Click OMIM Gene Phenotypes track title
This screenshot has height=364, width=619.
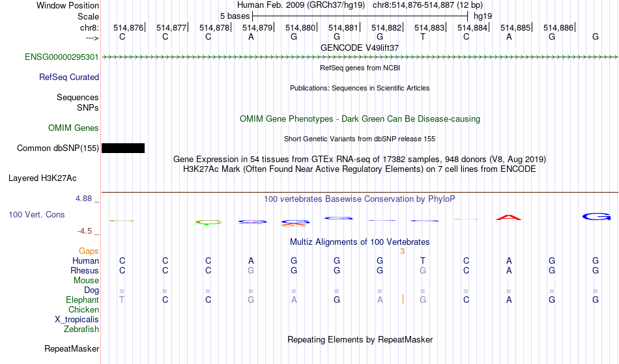[360, 119]
